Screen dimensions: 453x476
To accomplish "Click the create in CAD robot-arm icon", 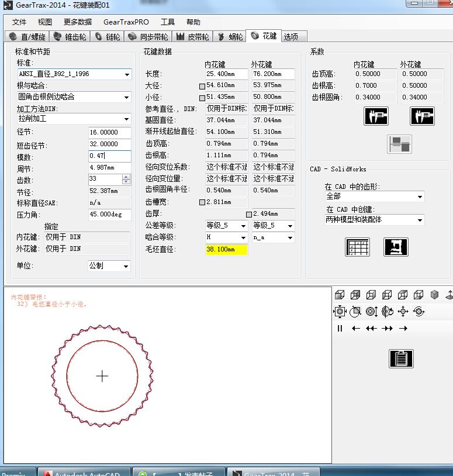I will click(x=396, y=247).
